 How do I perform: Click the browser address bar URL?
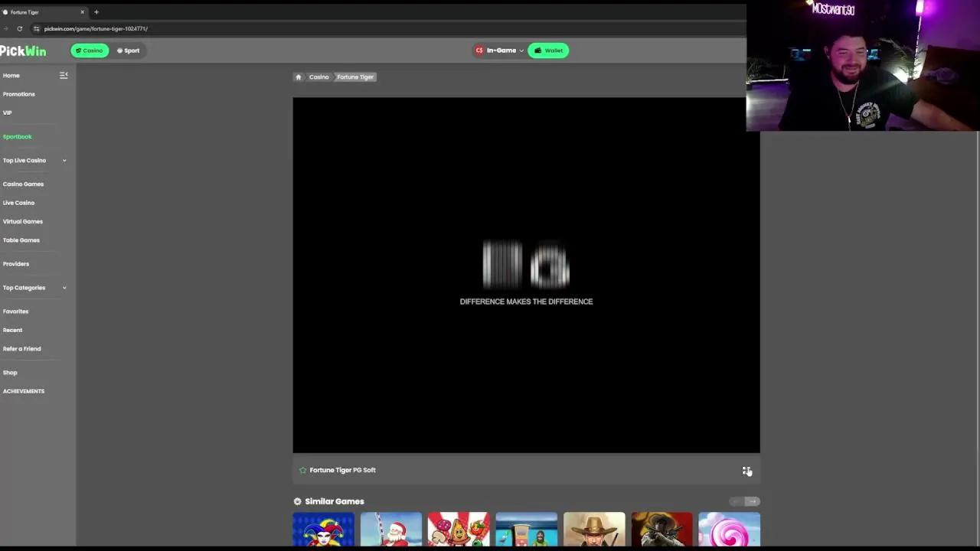coord(96,28)
